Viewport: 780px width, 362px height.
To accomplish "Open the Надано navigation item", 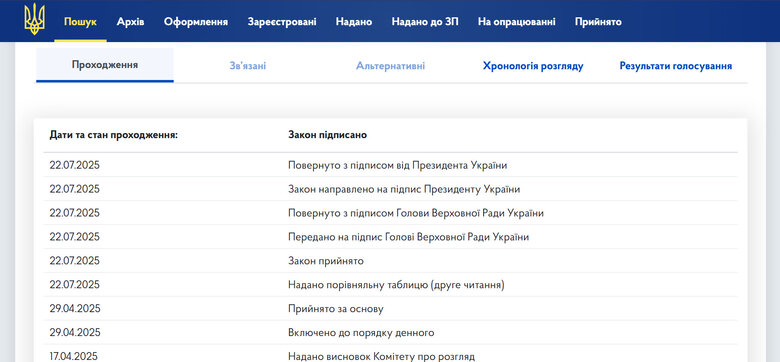I will click(354, 22).
